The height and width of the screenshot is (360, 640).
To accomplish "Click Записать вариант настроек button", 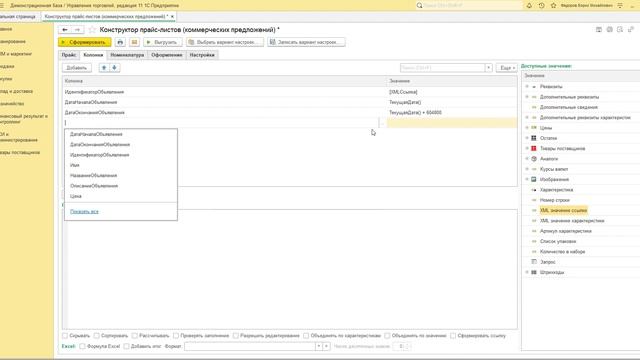I will click(306, 42).
